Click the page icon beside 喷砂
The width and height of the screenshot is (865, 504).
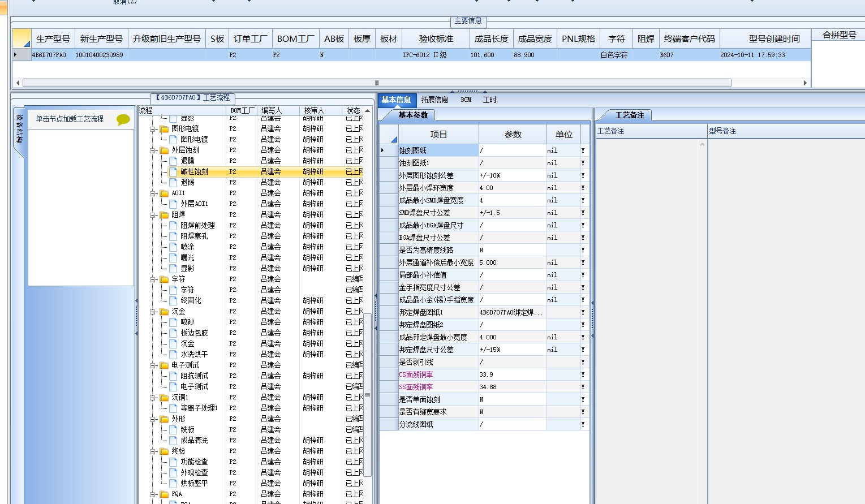[174, 322]
